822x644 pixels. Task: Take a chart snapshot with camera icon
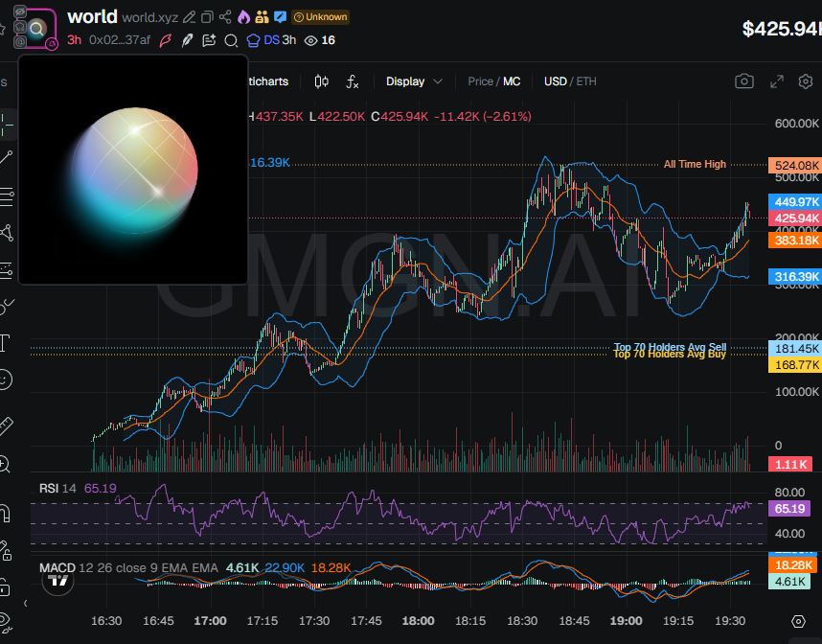(x=743, y=81)
